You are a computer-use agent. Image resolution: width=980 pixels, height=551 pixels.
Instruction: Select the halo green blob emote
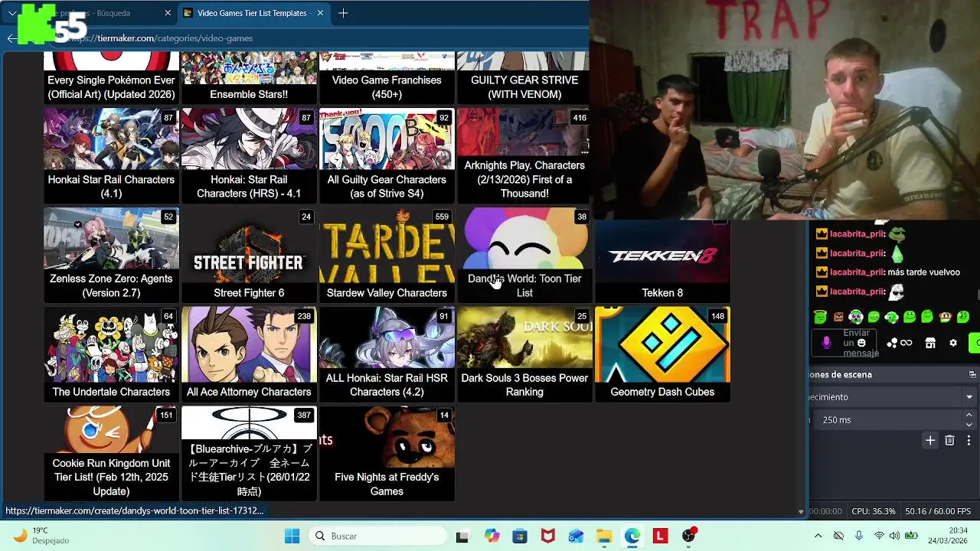click(821, 316)
